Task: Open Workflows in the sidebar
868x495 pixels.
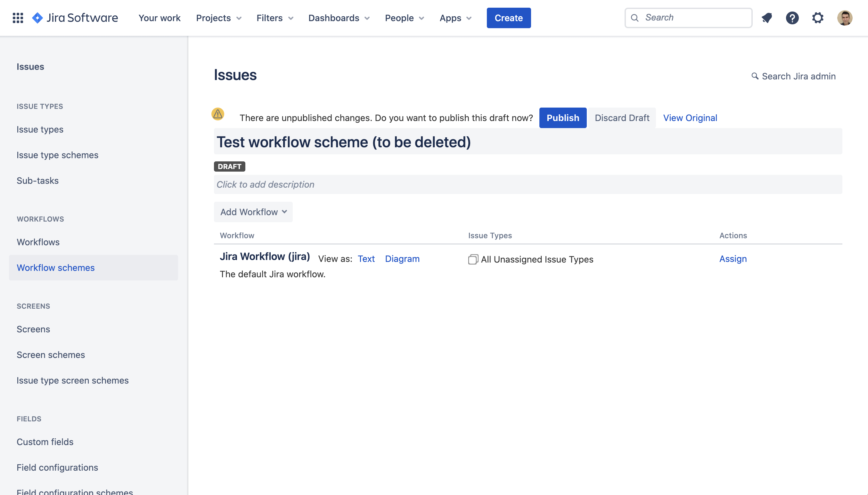Action: [x=38, y=242]
